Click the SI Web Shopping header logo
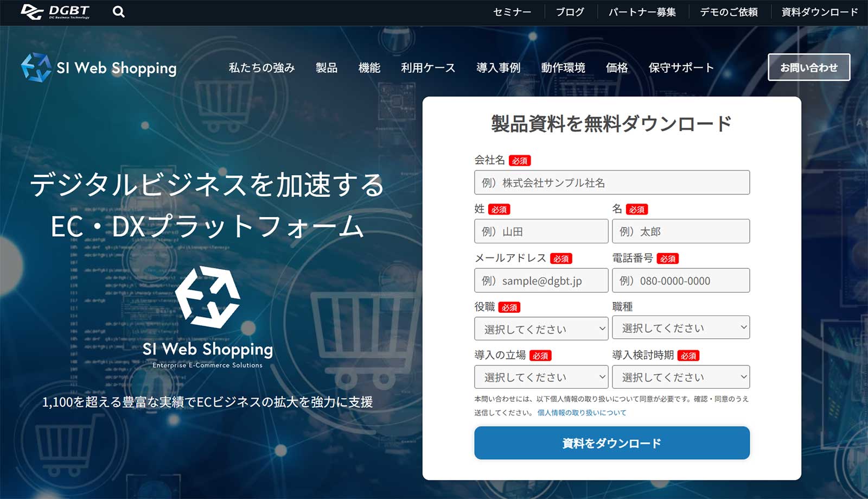The height and width of the screenshot is (499, 868). [x=99, y=68]
